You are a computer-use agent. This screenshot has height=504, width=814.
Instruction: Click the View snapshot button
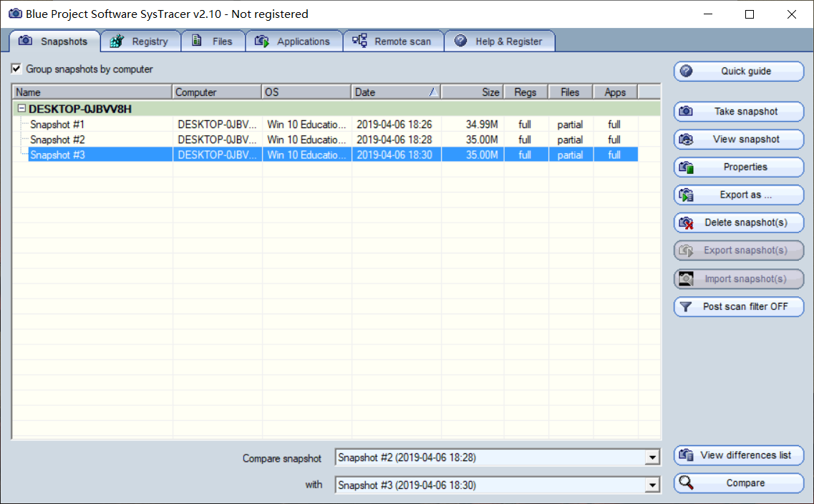[739, 139]
